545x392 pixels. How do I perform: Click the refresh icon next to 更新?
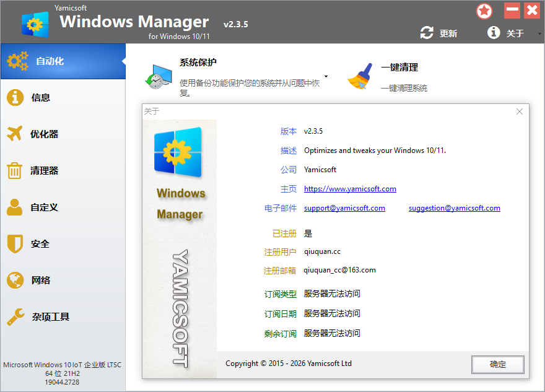(x=427, y=33)
